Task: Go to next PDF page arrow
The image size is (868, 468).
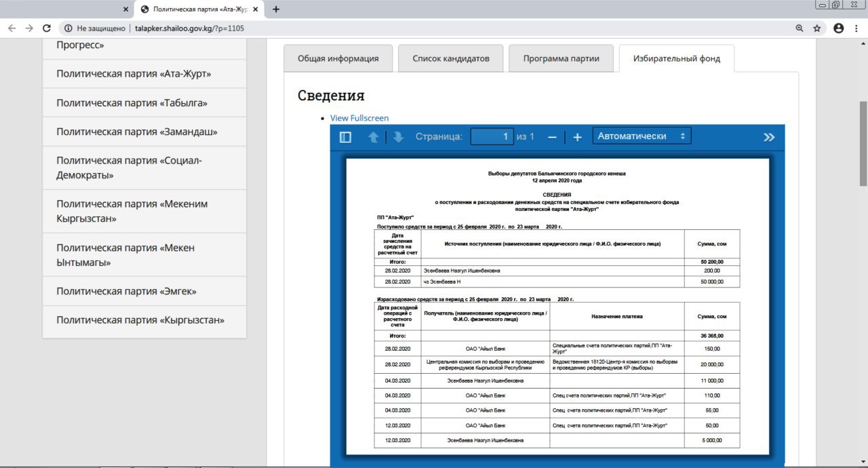Action: (x=399, y=137)
